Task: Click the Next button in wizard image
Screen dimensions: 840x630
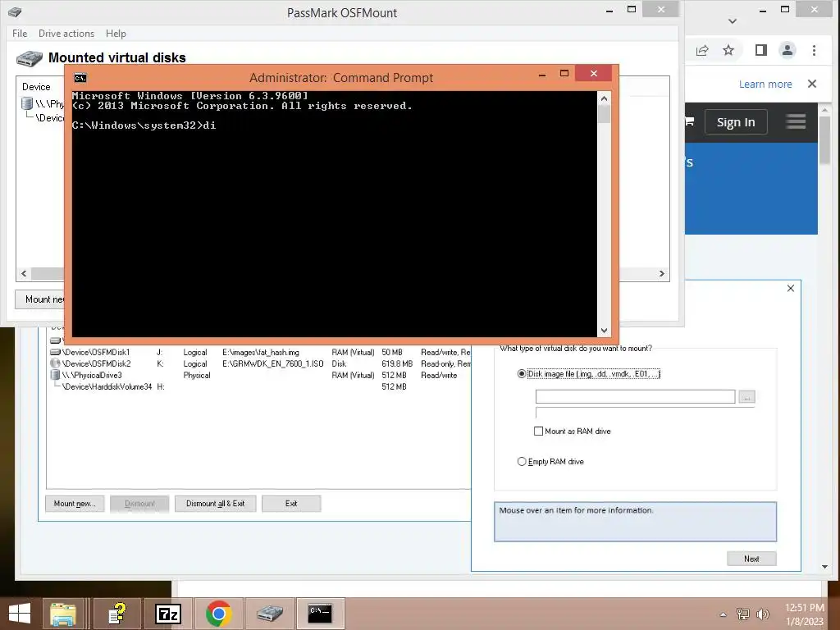Action: [x=751, y=559]
